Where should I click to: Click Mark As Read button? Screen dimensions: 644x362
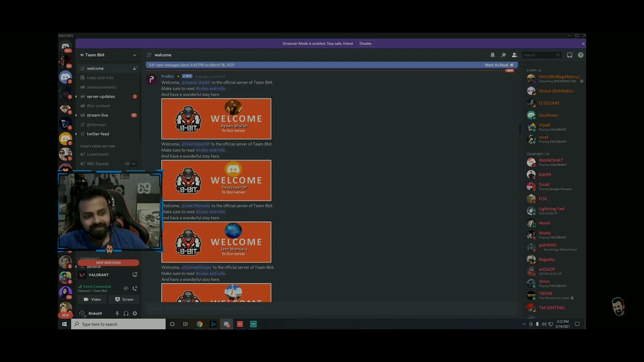(x=499, y=65)
